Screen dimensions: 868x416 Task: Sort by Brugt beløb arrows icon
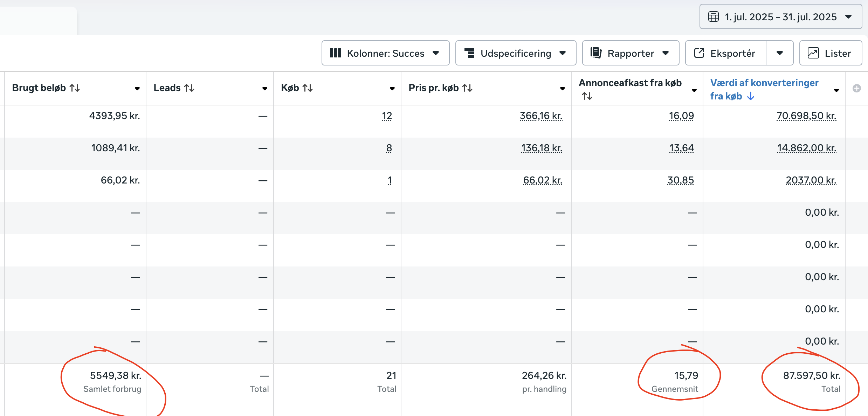click(x=75, y=88)
